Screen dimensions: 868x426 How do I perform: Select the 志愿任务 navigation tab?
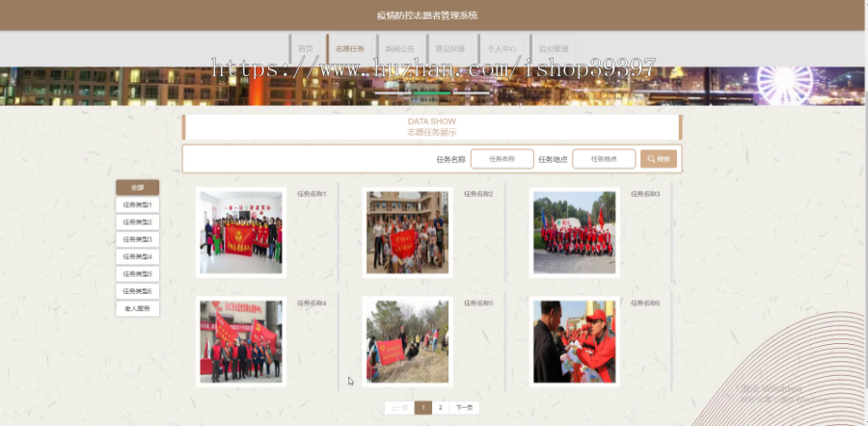(x=350, y=49)
